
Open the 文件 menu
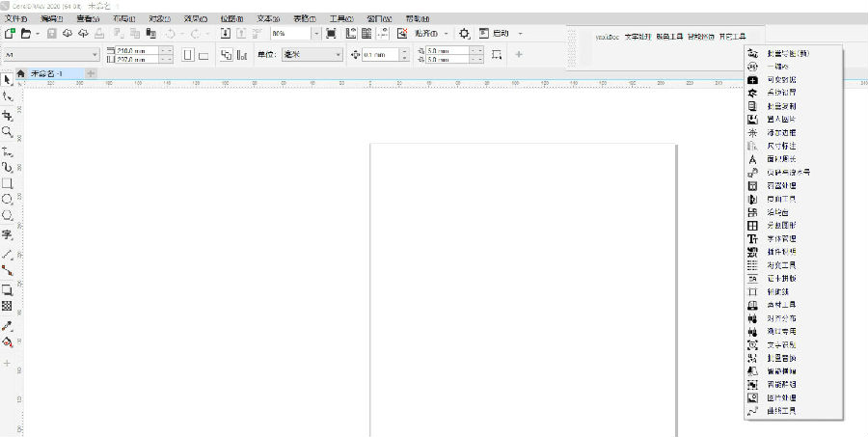17,18
